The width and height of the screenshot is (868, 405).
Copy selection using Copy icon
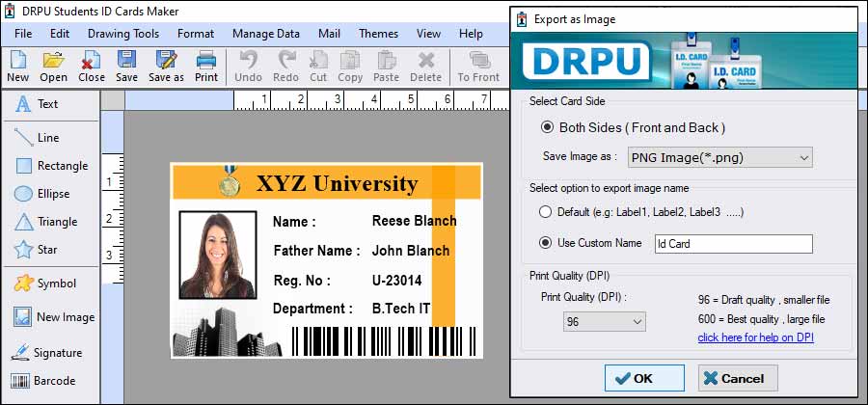(x=350, y=67)
